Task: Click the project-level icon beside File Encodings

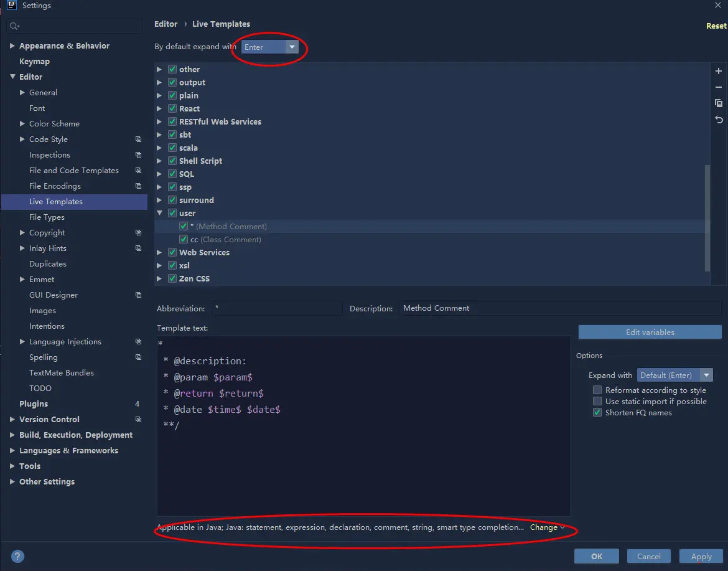Action: pyautogui.click(x=138, y=186)
